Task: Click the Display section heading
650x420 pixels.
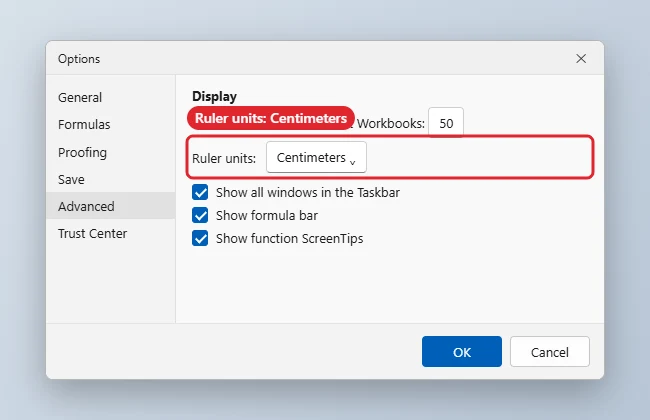Action: coord(214,97)
